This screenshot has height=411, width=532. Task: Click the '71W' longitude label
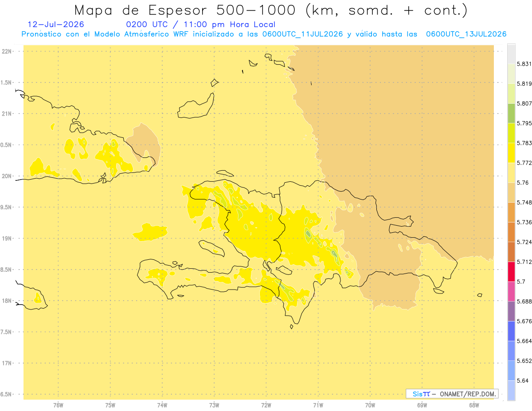[318, 405]
